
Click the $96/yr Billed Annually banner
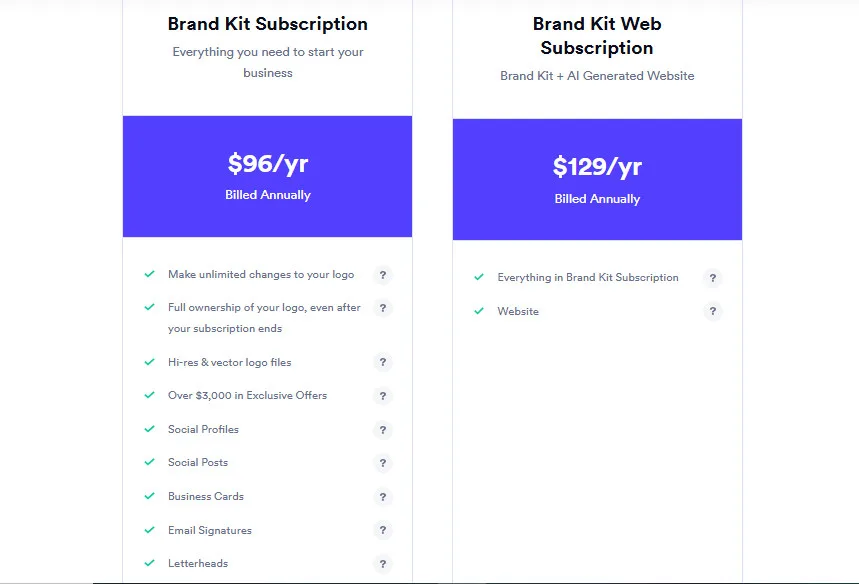coord(267,176)
